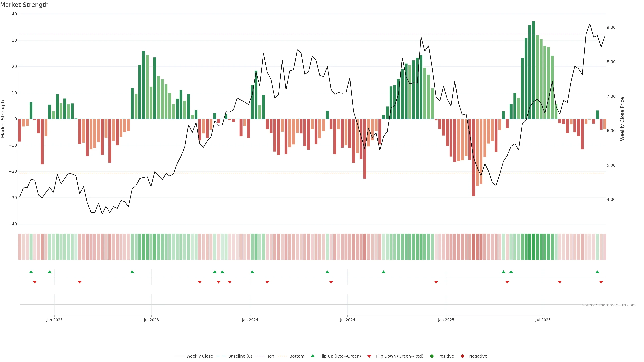The height and width of the screenshot is (362, 644).
Task: Click the Flip Up green triangle in legend
Action: (x=312, y=356)
